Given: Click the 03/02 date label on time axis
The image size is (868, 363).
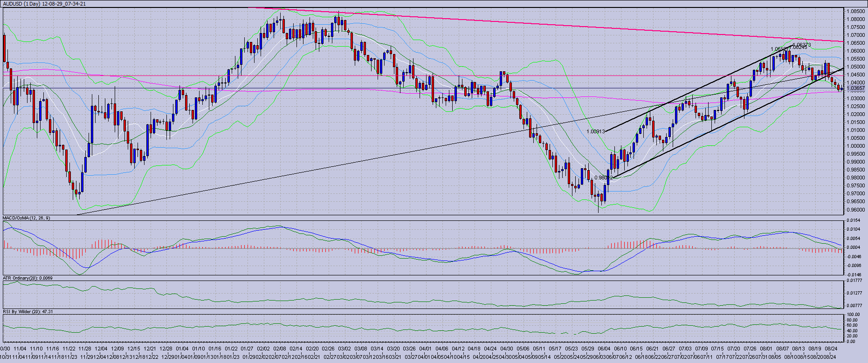Looking at the screenshot, I should (x=344, y=348).
